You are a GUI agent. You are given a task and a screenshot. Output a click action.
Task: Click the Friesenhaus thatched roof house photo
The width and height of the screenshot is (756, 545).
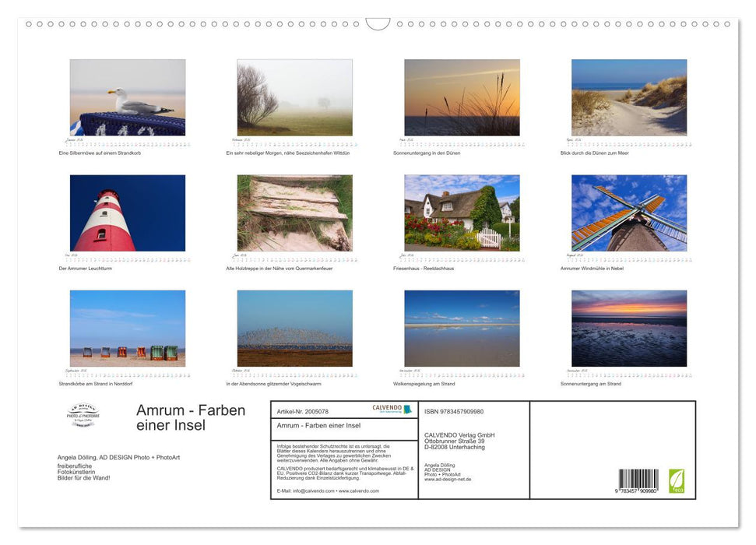(462, 213)
